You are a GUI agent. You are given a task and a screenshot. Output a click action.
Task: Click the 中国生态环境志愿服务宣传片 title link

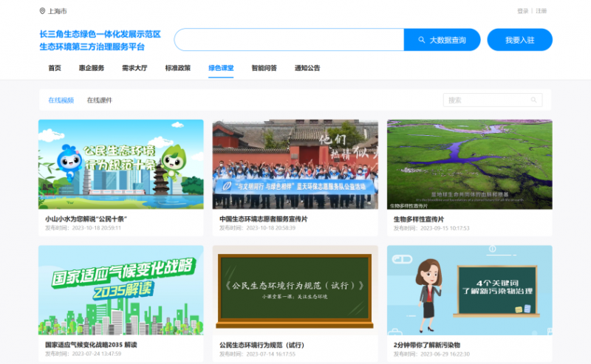264,219
